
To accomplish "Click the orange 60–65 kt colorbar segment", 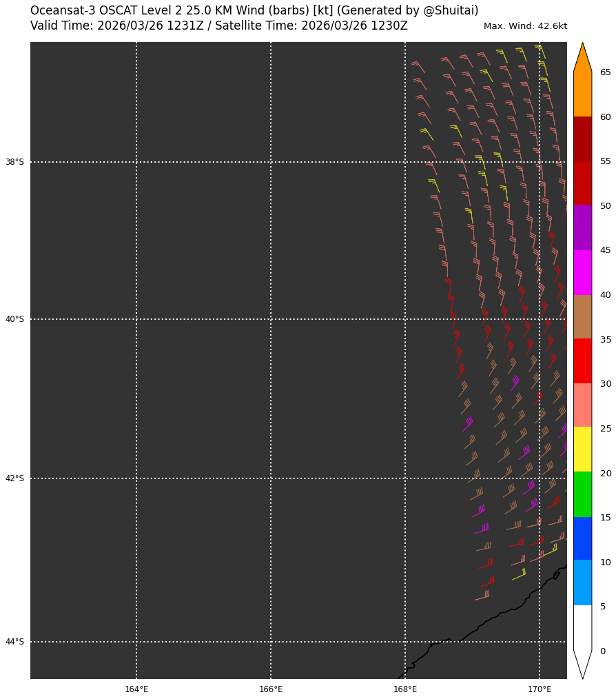I will (x=582, y=94).
